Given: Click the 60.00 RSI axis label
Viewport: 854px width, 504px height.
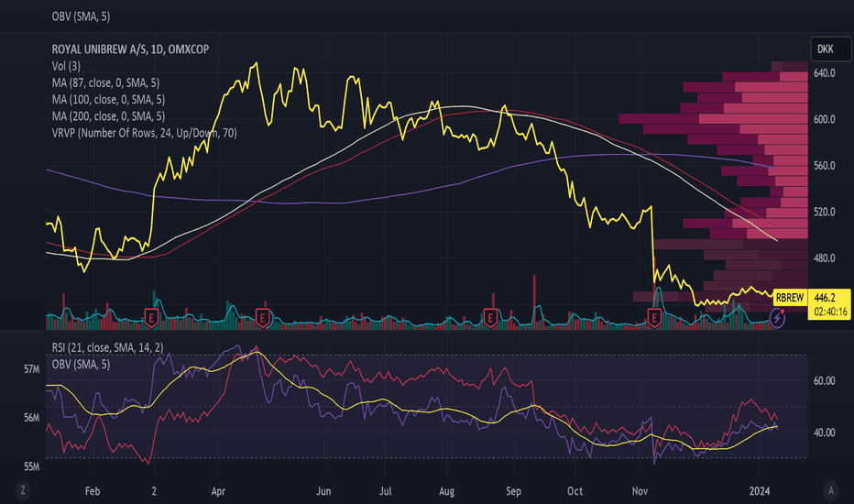Looking at the screenshot, I should click(x=824, y=381).
